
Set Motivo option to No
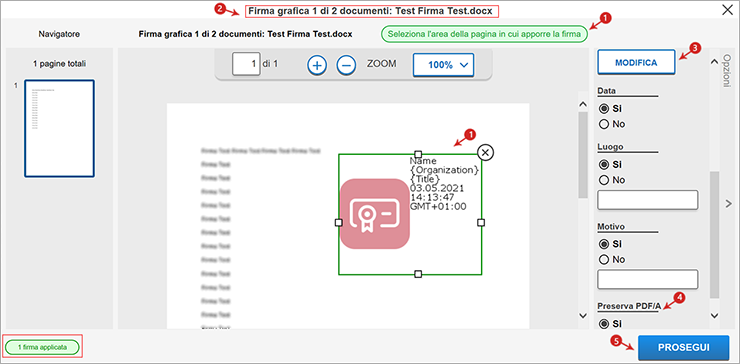click(603, 260)
